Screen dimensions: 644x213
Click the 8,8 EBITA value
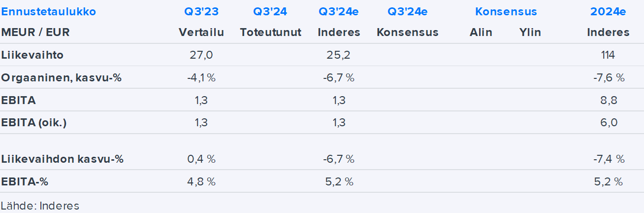(x=608, y=101)
